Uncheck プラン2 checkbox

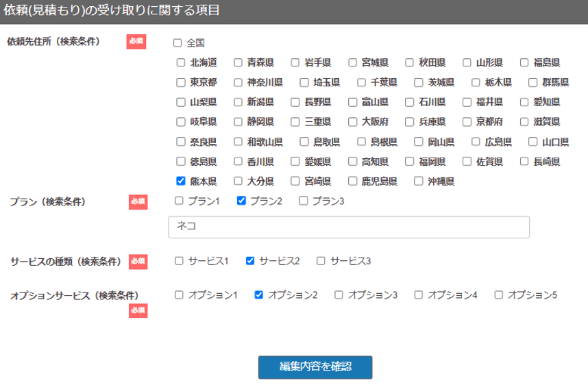point(241,201)
